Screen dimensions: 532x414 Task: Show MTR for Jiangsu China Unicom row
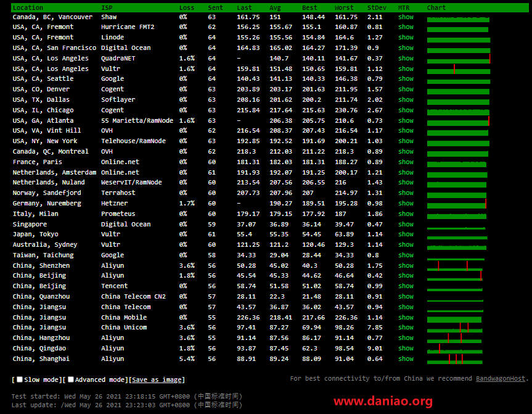tap(406, 328)
